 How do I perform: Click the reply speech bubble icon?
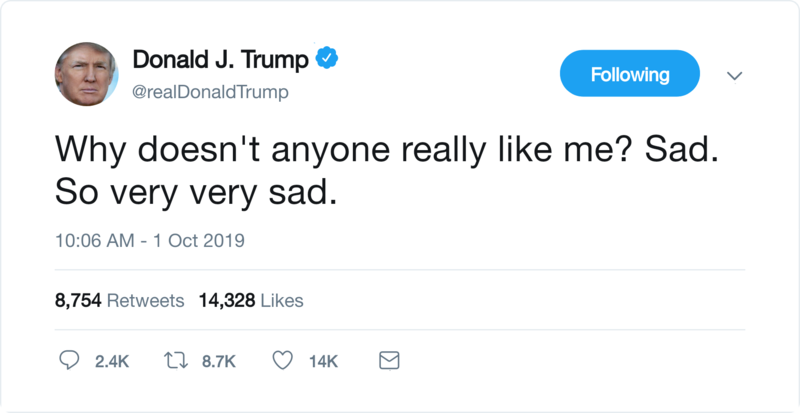(69, 360)
